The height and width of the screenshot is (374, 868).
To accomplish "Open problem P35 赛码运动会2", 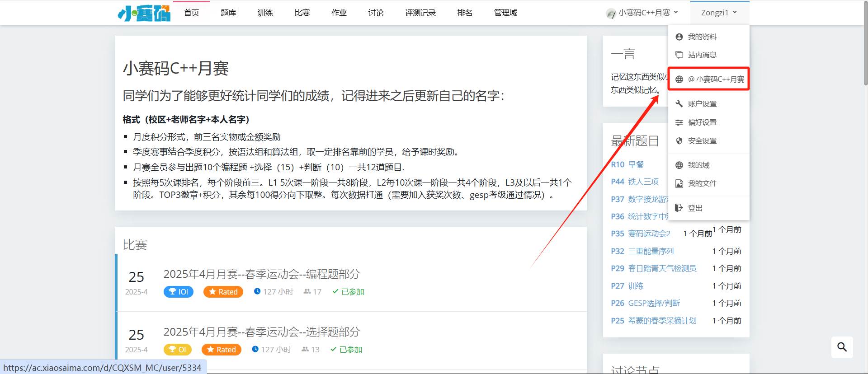I will [x=641, y=234].
